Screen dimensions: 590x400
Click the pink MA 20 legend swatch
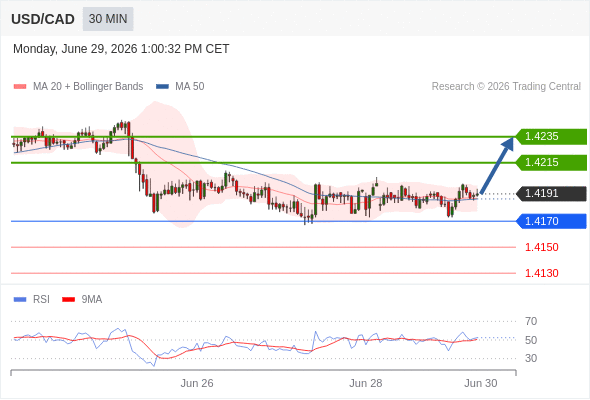(x=20, y=87)
